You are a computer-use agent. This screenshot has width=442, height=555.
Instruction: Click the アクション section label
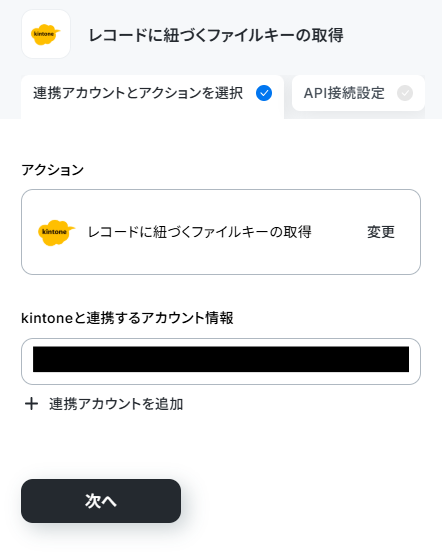[x=52, y=170]
